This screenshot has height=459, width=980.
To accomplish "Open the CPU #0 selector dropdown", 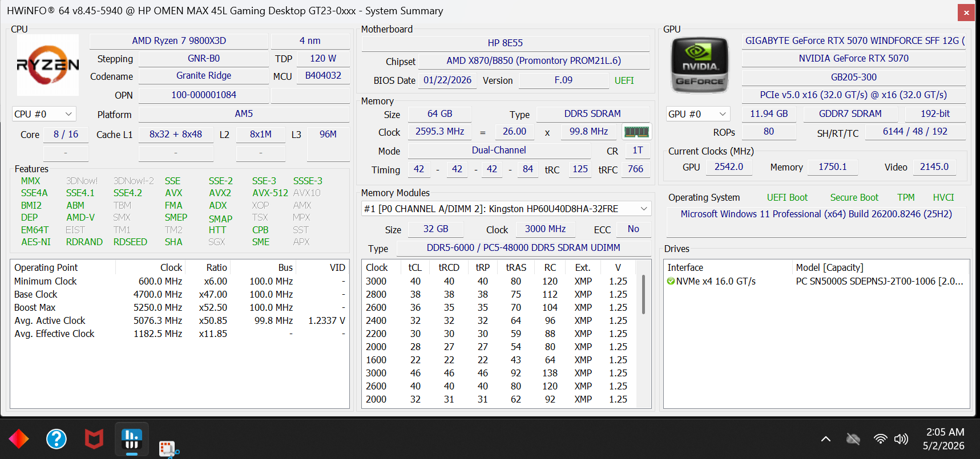I will click(x=44, y=114).
